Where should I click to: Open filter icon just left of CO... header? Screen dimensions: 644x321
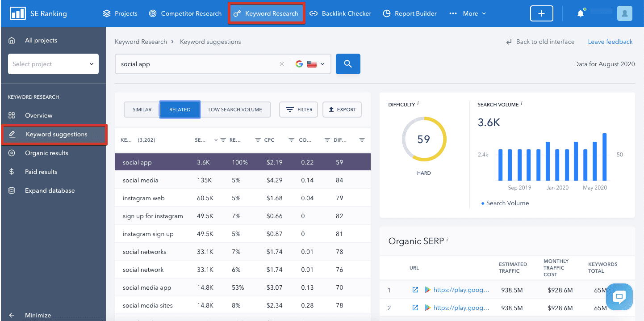(291, 140)
